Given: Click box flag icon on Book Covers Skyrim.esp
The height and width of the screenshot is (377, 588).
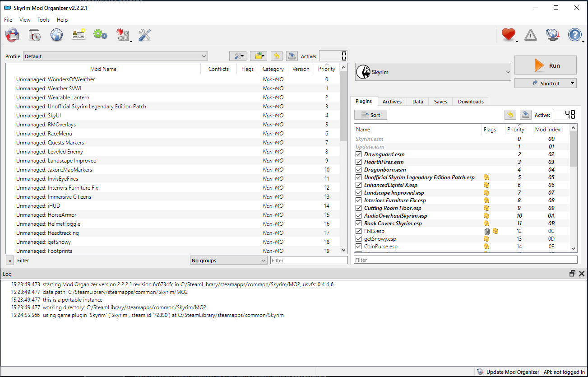Looking at the screenshot, I should (486, 223).
